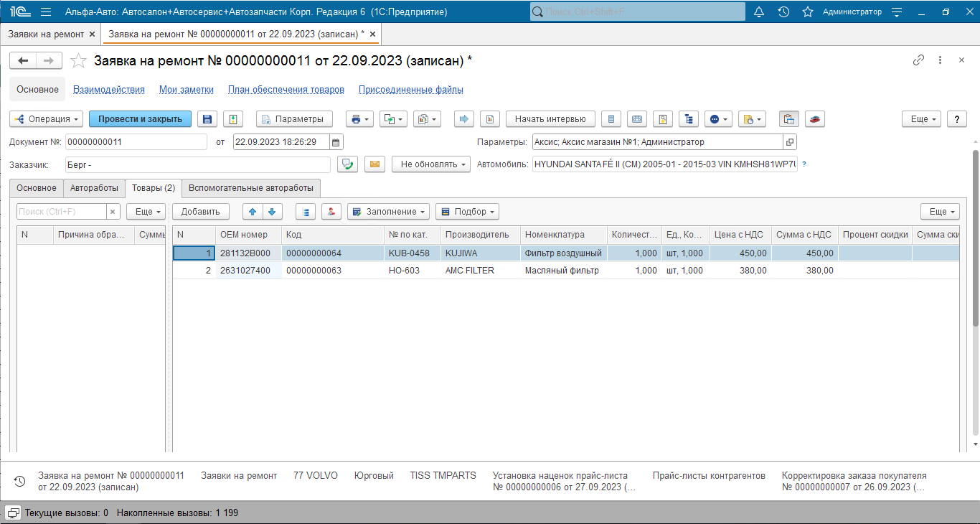Open Присоединенные файлы link

pyautogui.click(x=411, y=90)
